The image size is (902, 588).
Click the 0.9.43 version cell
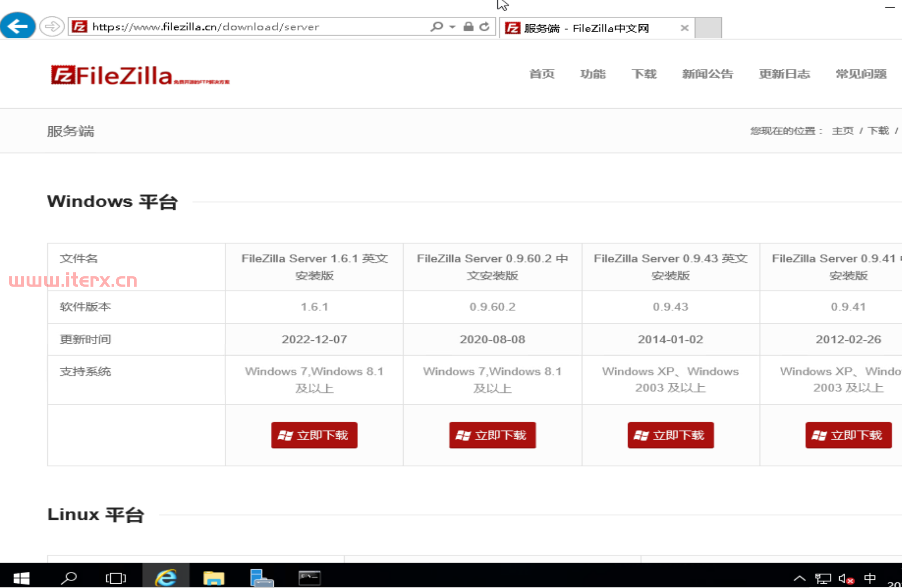[671, 307]
